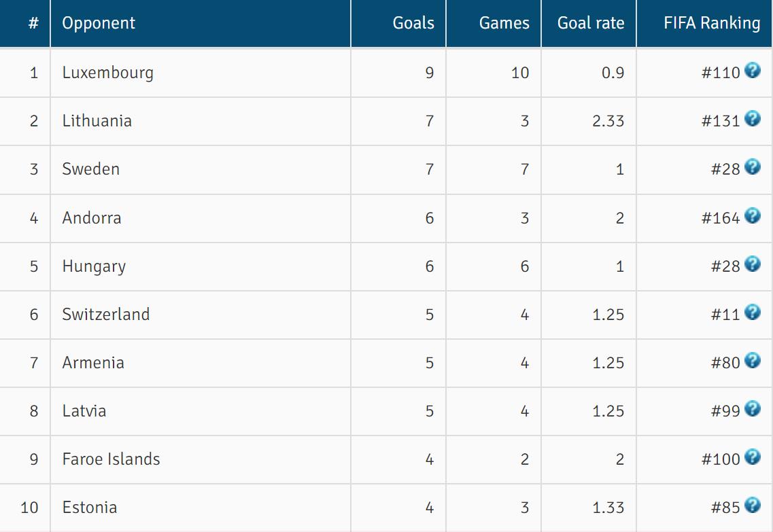Select the Estonia row in the table
This screenshot has width=773, height=532.
pyautogui.click(x=90, y=508)
